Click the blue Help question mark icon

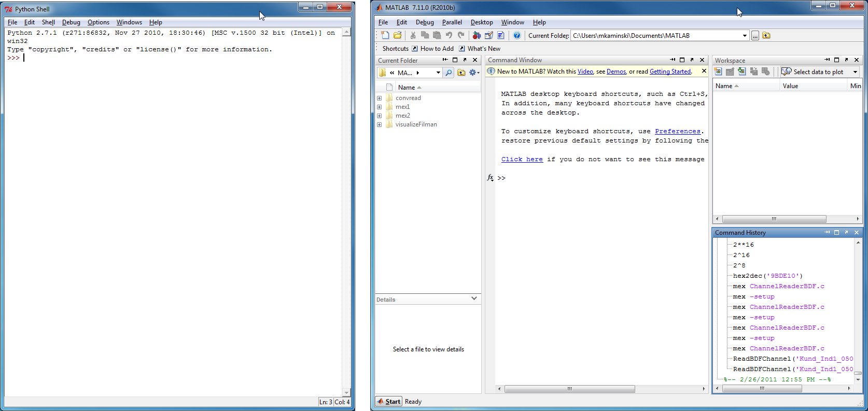pyautogui.click(x=517, y=35)
